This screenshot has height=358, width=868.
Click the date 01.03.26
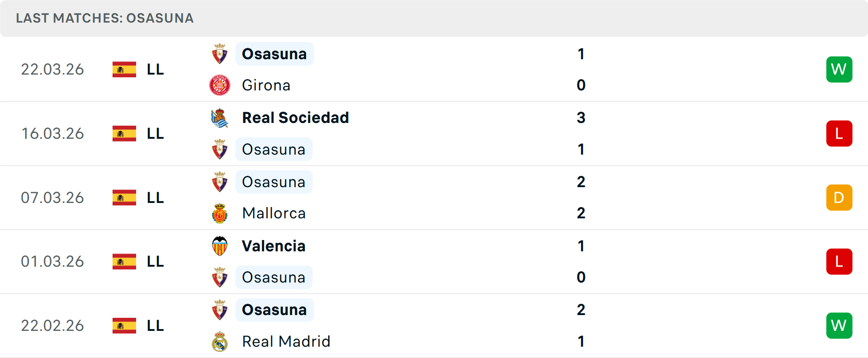(52, 261)
